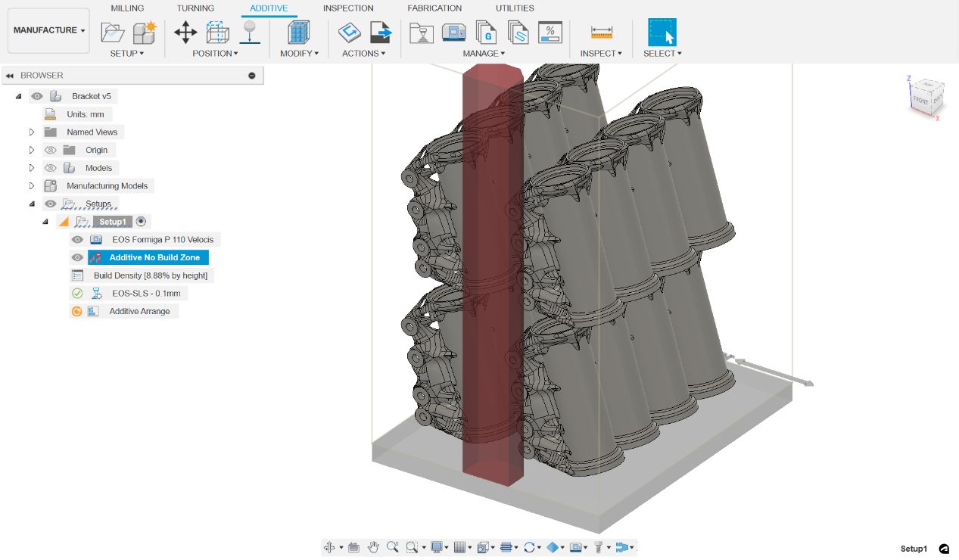The width and height of the screenshot is (959, 560).
Task: Show the Origin folder via eye icon
Action: pos(51,150)
